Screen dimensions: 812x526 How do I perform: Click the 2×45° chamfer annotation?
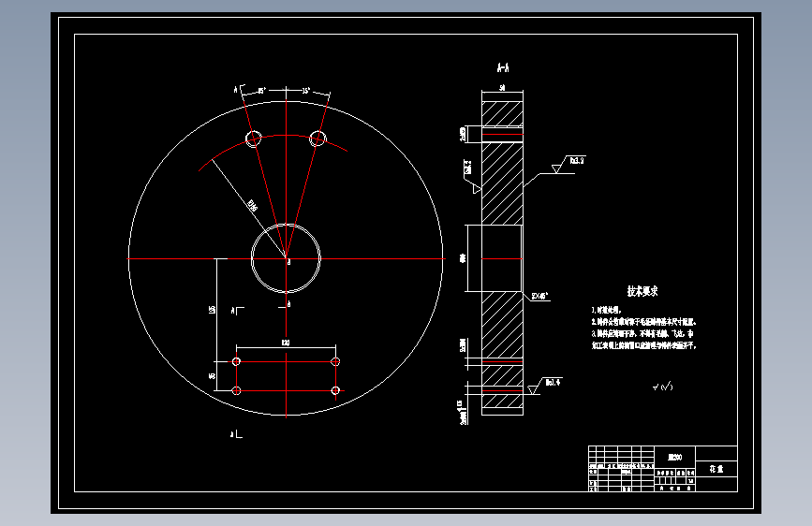click(540, 296)
